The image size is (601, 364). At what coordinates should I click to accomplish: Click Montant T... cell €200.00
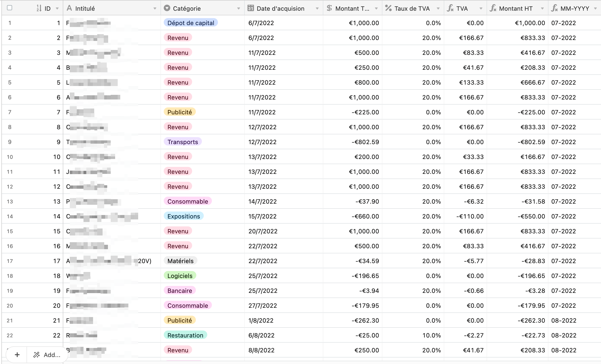(352, 157)
